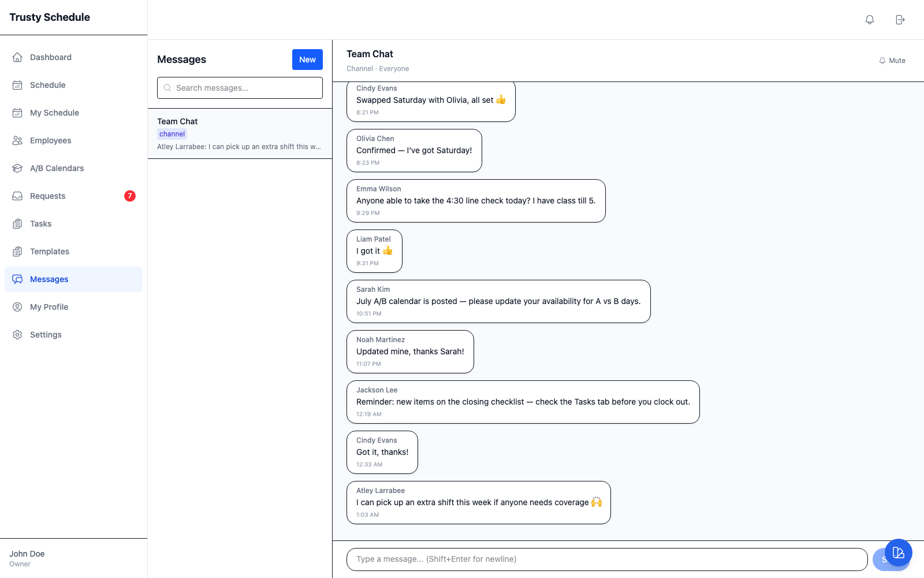Click Liam Patel's I got it message

[x=374, y=251]
